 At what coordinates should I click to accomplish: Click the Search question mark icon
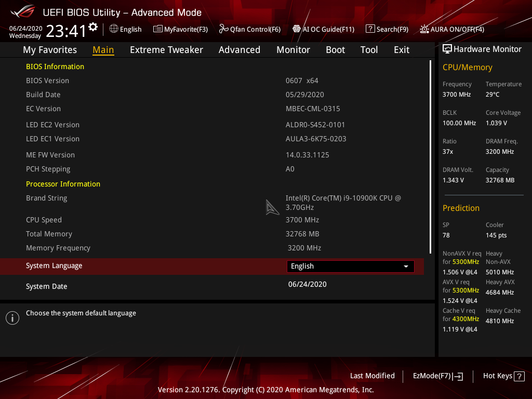370,29
